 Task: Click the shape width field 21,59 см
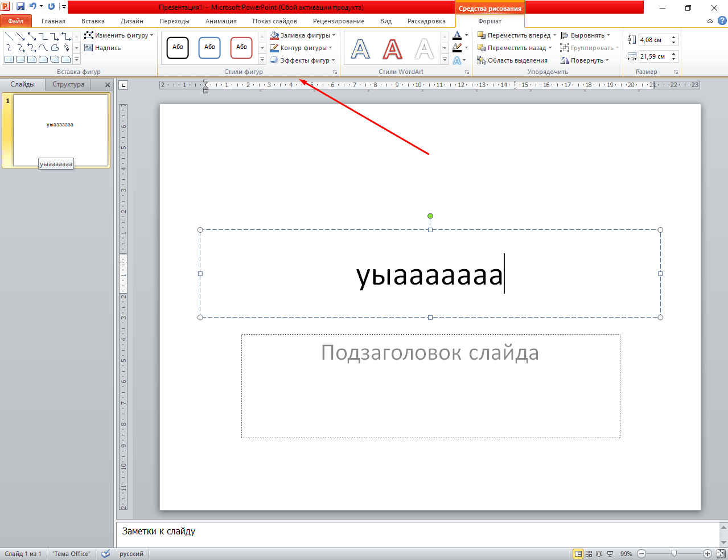(x=654, y=56)
